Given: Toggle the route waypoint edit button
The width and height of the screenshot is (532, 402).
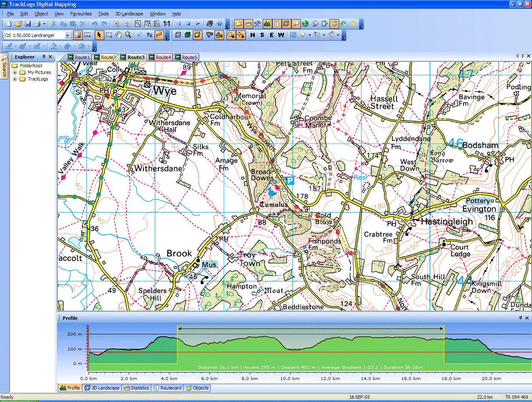Looking at the screenshot, I should coord(159,35).
